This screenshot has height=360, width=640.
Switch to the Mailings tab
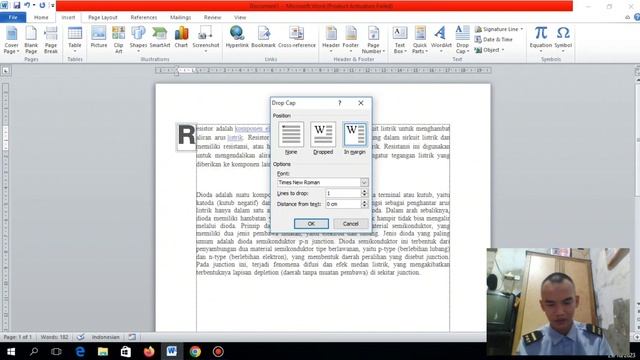click(180, 18)
